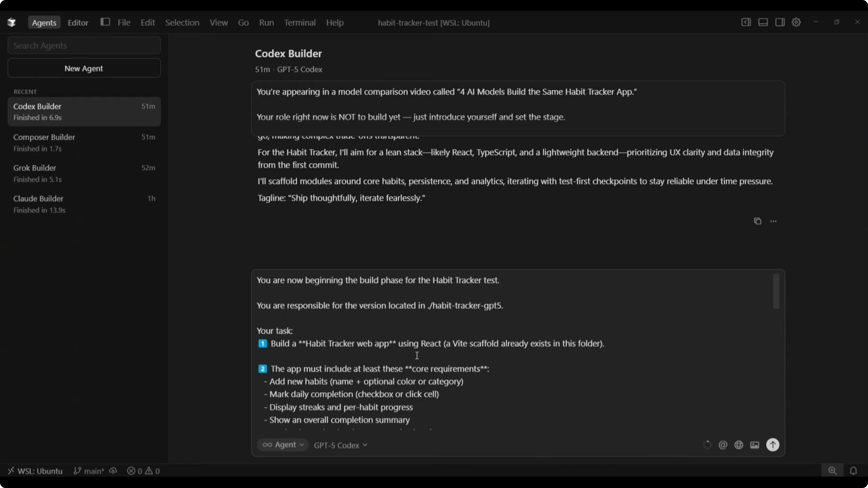
Task: Toggle the primary sidebar layout icon
Action: click(x=746, y=22)
